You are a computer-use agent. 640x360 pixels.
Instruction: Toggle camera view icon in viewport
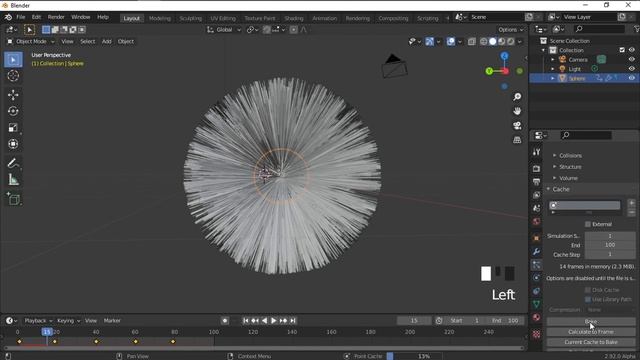point(517,125)
